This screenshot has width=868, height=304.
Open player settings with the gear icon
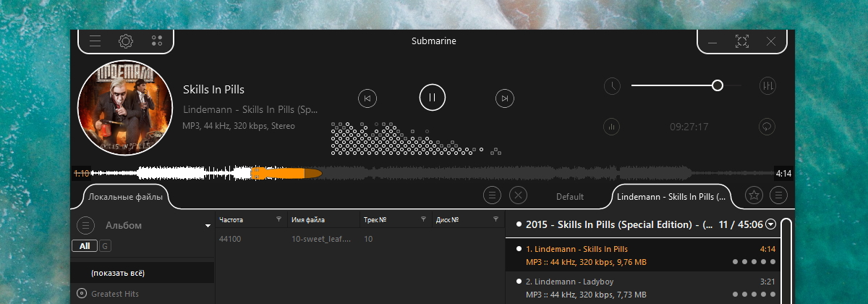(x=126, y=41)
